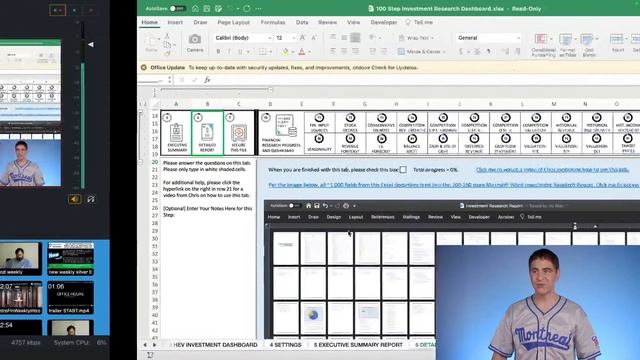Switch to the Review ribbon tab
The height and width of the screenshot is (360, 640).
pyautogui.click(x=327, y=22)
